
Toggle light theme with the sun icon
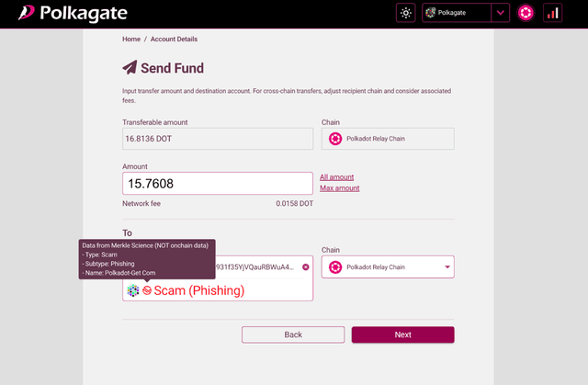[x=406, y=13]
